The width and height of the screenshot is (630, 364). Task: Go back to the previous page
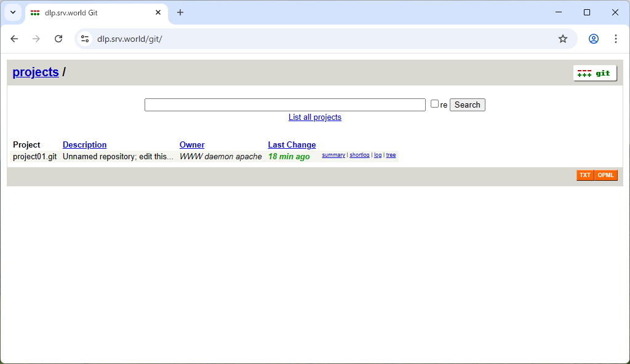pyautogui.click(x=15, y=39)
